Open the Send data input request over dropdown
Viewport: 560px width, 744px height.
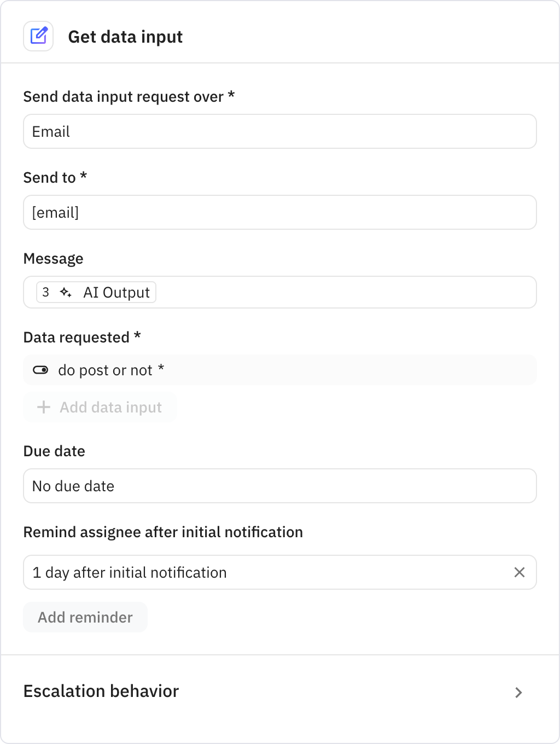coord(280,131)
